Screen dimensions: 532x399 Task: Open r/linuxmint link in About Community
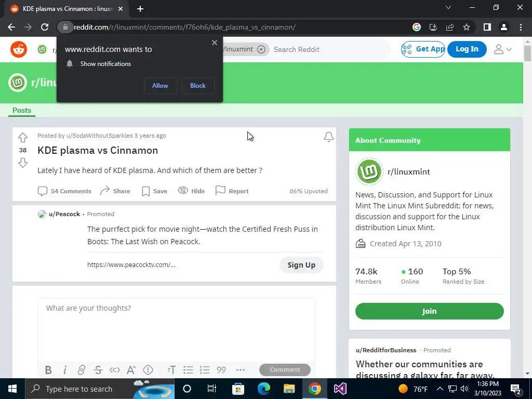408,171
